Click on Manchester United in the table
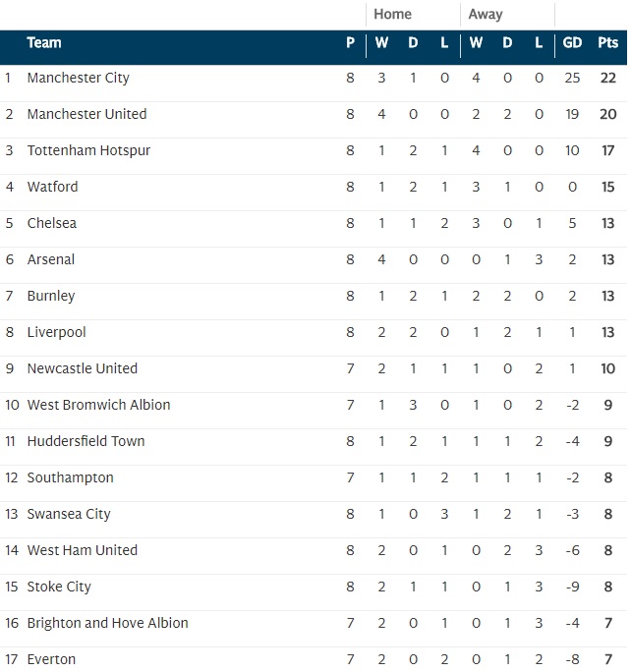 point(86,114)
